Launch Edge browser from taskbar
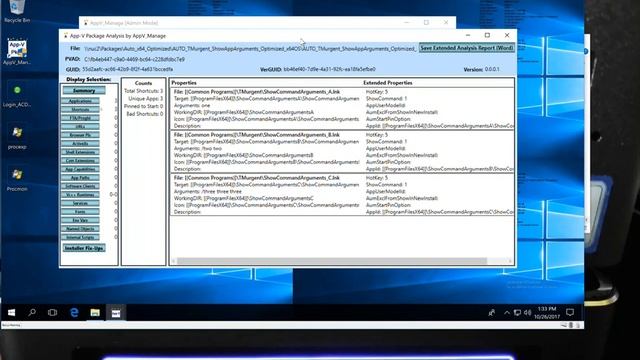 pos(74,313)
